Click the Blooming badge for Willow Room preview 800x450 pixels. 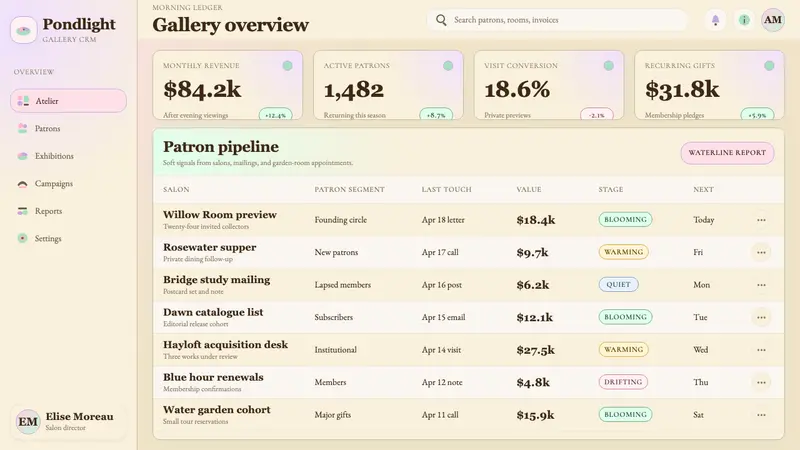pos(625,219)
